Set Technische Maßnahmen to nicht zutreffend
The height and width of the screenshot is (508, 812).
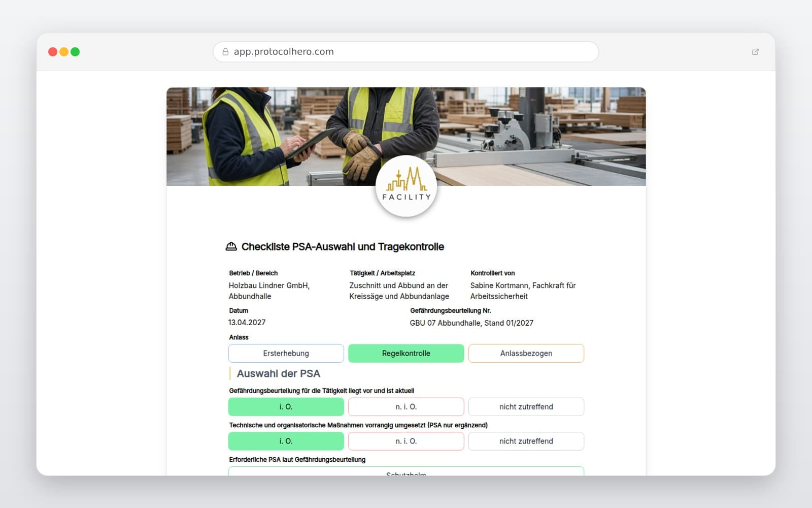pos(526,441)
